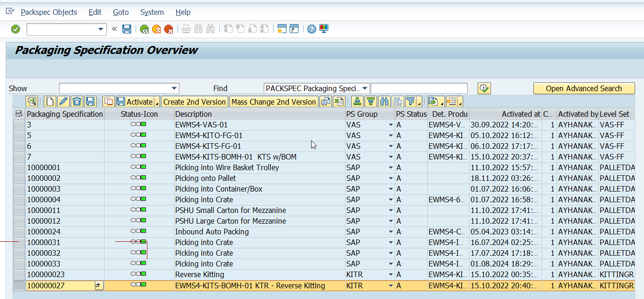The width and height of the screenshot is (644, 299).
Task: Click description 'Picking onto Pallet'
Action: pos(206,179)
